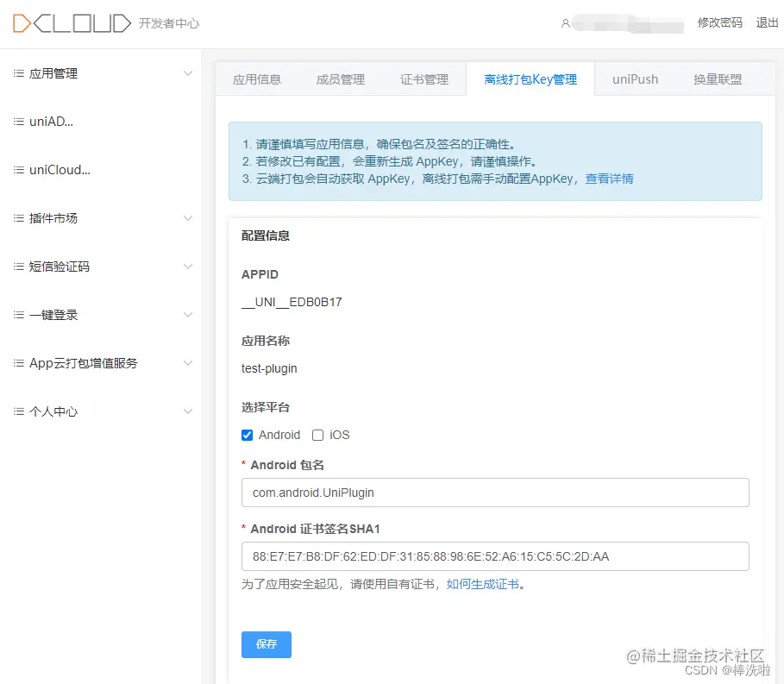Click the blurred username in header
784x684 pixels.
click(x=628, y=23)
